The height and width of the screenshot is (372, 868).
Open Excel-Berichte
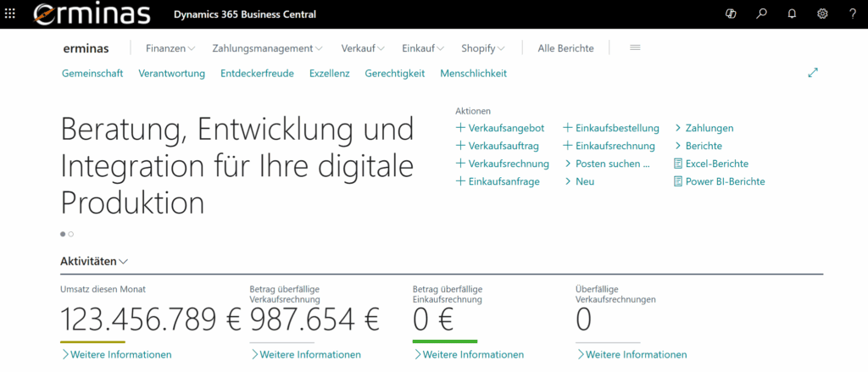(x=711, y=164)
